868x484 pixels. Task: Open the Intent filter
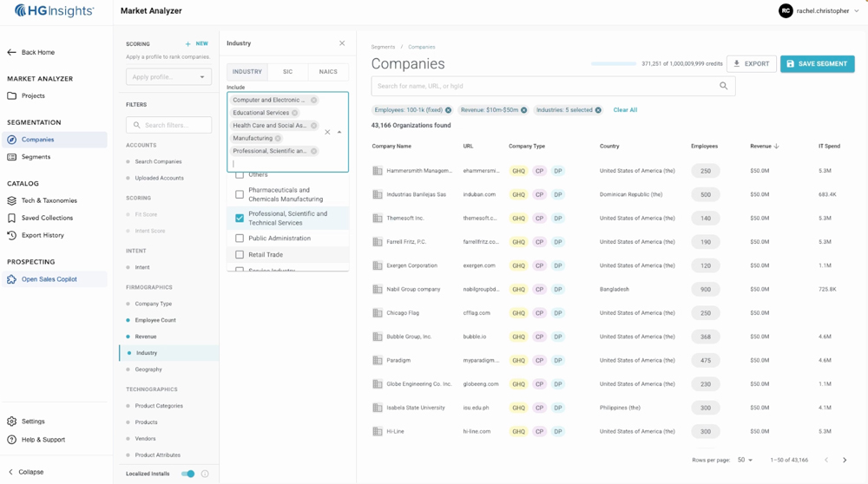tap(142, 267)
